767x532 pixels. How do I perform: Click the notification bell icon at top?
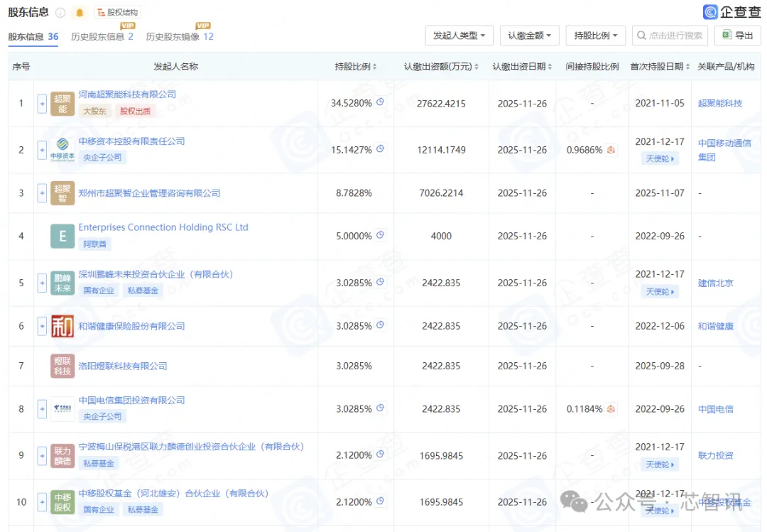[x=80, y=11]
